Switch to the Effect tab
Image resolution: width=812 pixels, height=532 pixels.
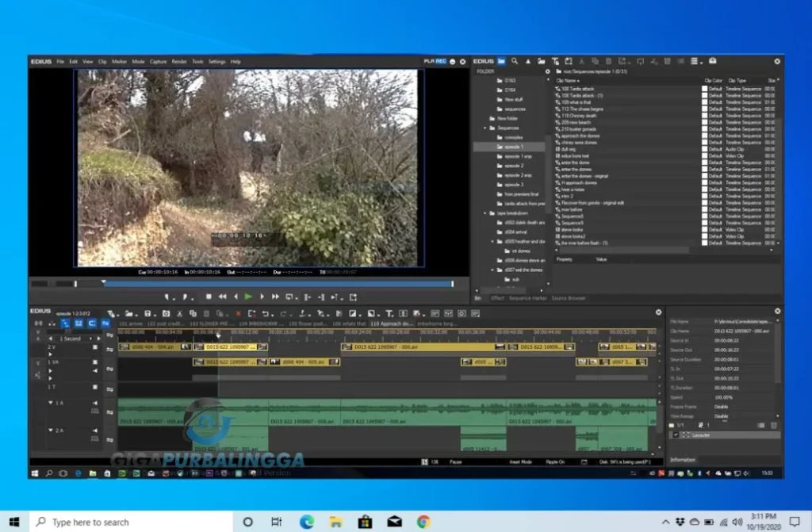pyautogui.click(x=498, y=298)
